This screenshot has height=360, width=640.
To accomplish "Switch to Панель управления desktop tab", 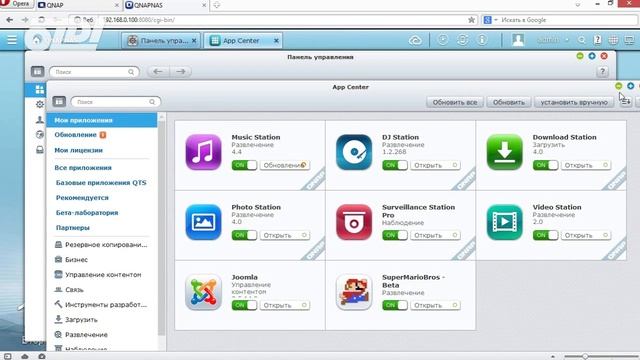I will (x=162, y=40).
